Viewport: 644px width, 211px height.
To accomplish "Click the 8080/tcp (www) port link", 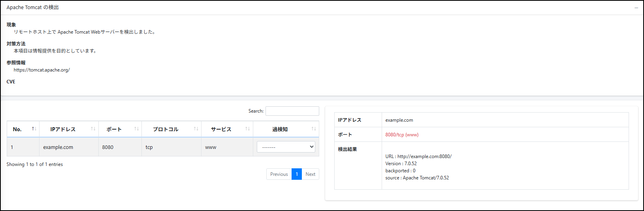I will click(402, 135).
